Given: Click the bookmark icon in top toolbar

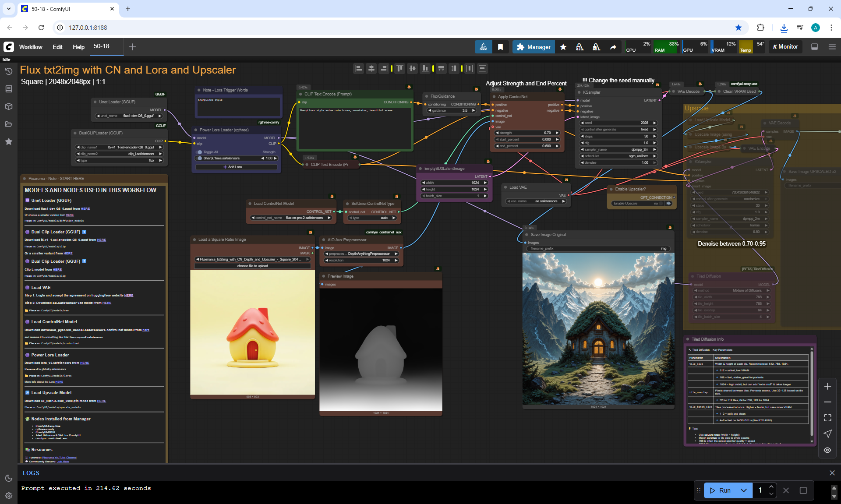Looking at the screenshot, I should coord(500,47).
